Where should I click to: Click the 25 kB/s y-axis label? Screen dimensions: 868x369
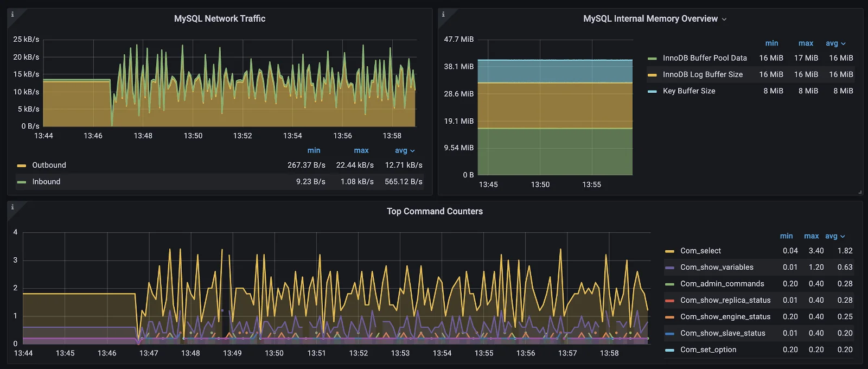tap(26, 39)
